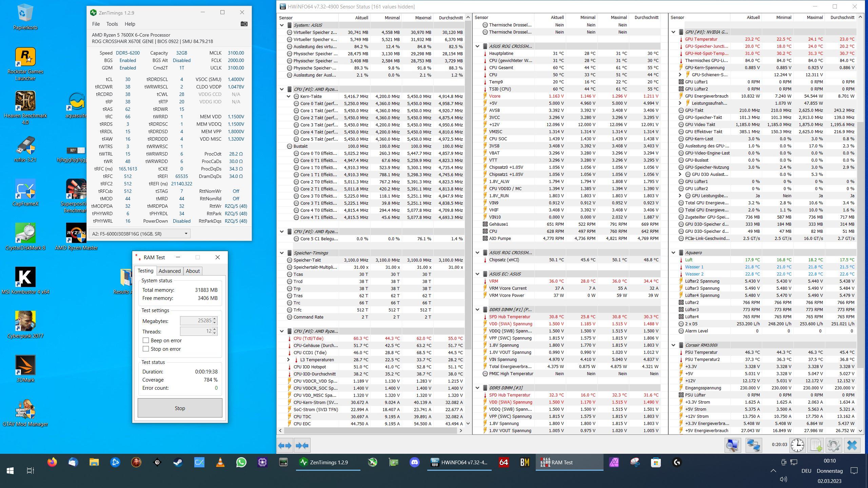Close sensors with blue X icon

(852, 445)
